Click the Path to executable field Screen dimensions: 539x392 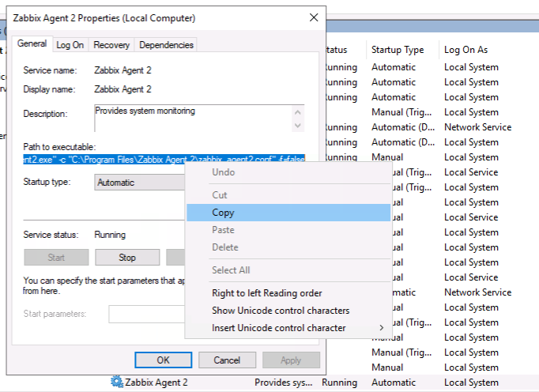pos(164,159)
